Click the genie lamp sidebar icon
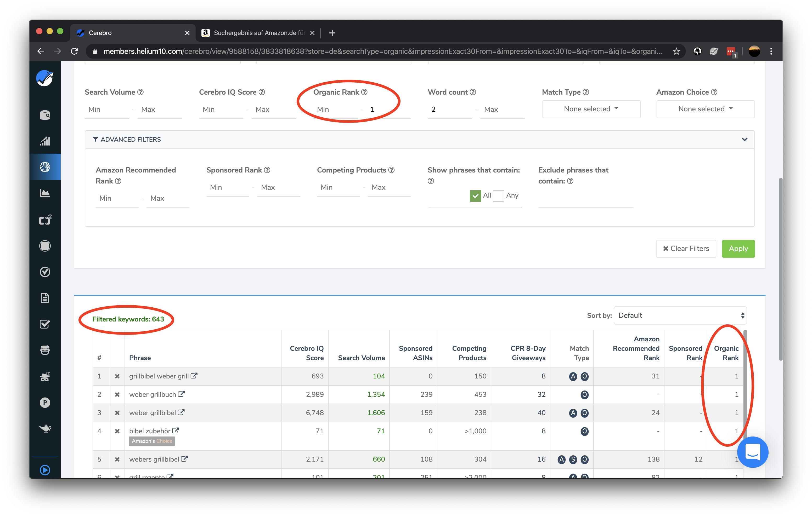This screenshot has height=517, width=812. click(x=45, y=428)
